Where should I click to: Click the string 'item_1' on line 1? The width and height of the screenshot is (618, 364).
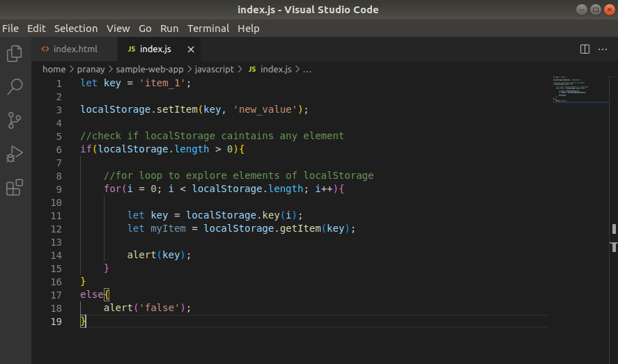pos(162,83)
